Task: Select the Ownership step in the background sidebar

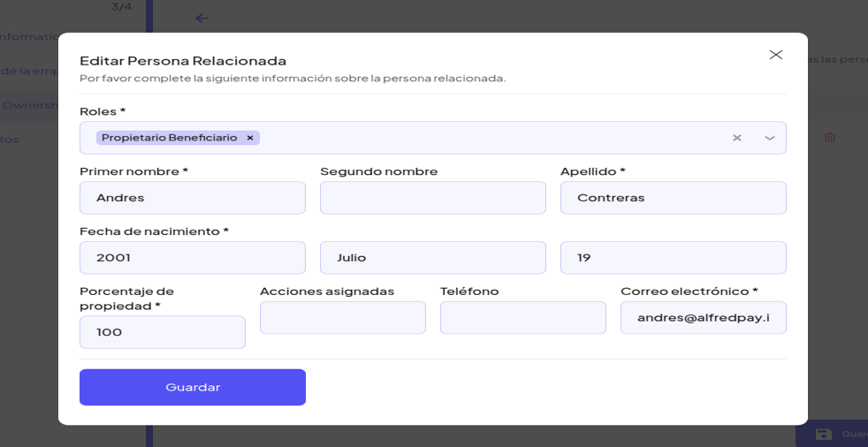Action: click(x=29, y=104)
